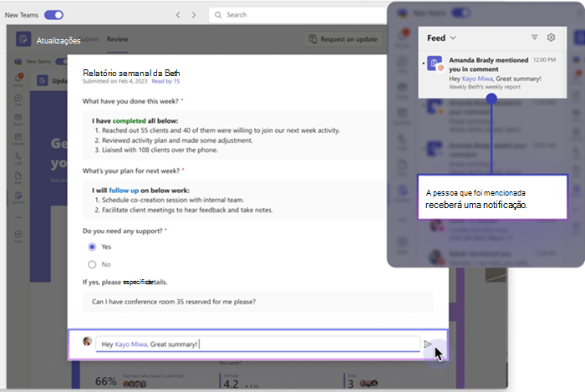The height and width of the screenshot is (392, 585).
Task: Click "Reached out 55 clients" list item
Action: (217, 130)
